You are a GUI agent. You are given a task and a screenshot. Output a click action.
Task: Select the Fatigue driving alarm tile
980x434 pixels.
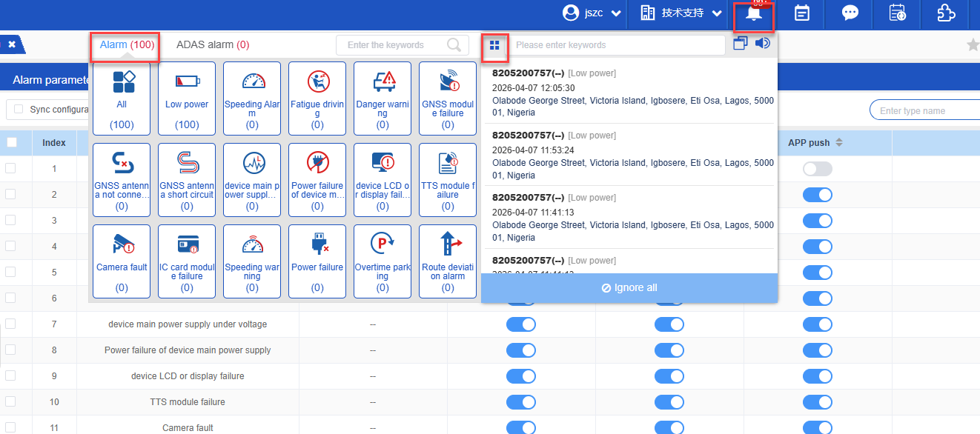[317, 96]
